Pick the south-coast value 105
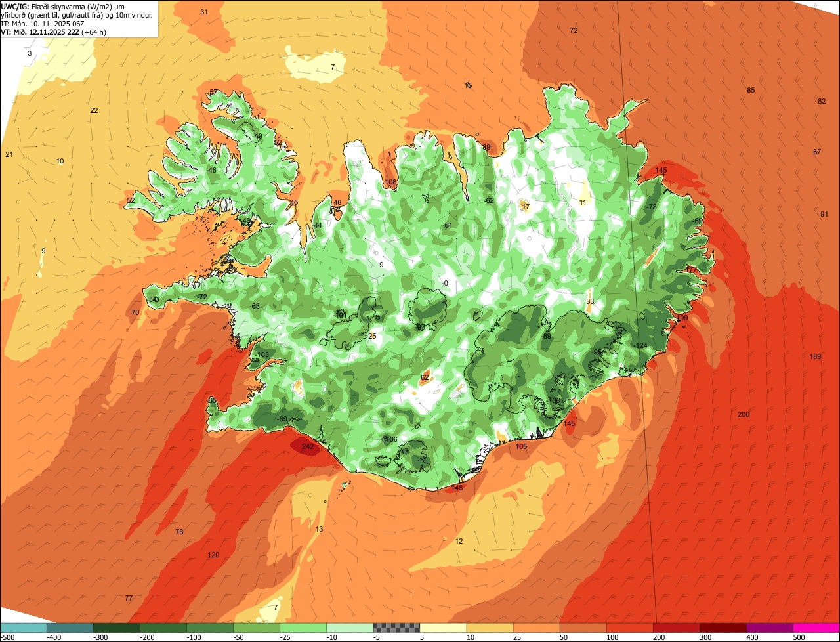 [x=521, y=446]
